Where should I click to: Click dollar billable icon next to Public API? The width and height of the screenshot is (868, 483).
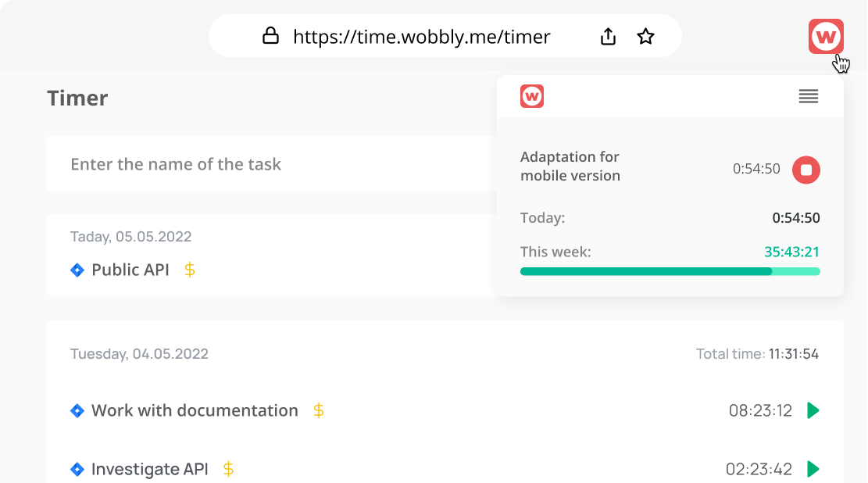[x=190, y=270]
